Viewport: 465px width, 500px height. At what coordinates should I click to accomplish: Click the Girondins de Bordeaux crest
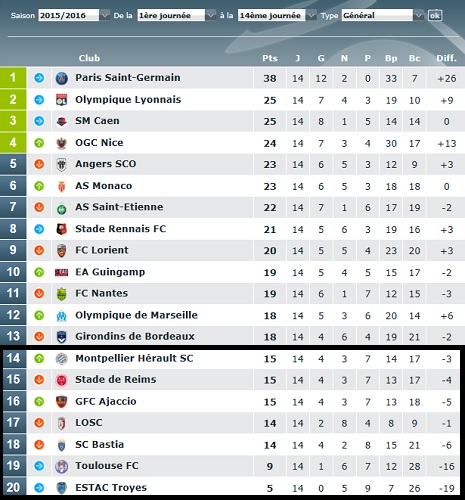tap(61, 337)
